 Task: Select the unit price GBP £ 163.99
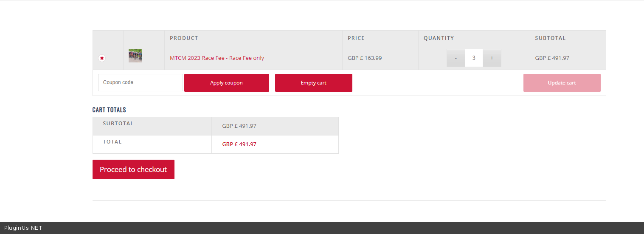coord(364,58)
